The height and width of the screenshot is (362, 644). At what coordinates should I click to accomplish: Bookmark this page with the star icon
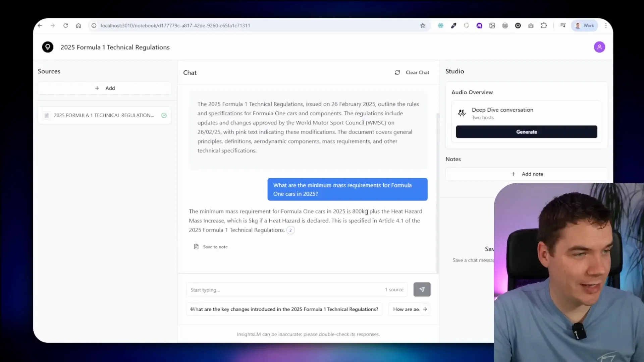[x=423, y=25]
